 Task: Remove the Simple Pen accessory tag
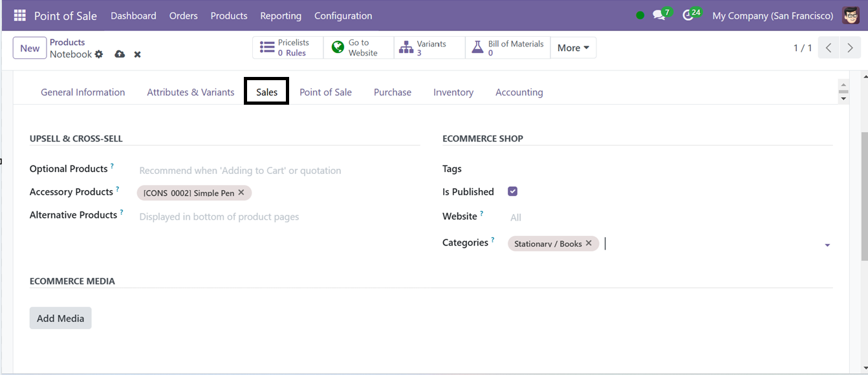[x=241, y=193]
